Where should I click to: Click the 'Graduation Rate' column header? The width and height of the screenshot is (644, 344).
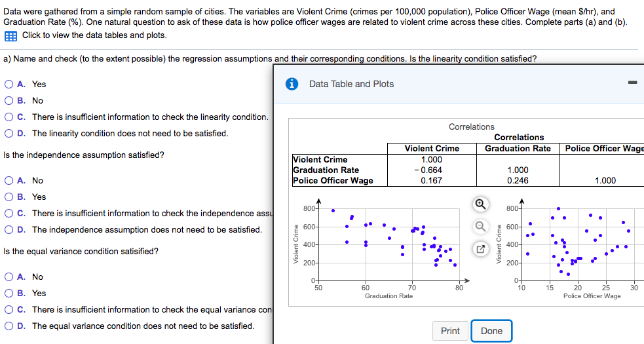[518, 148]
